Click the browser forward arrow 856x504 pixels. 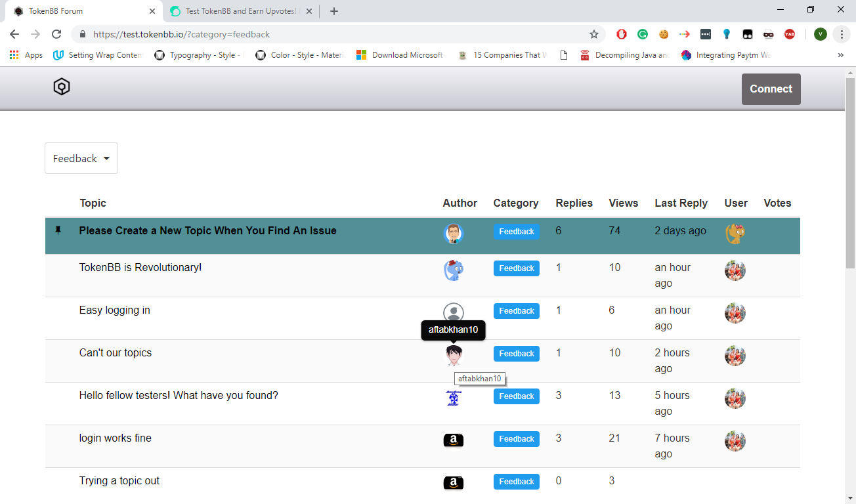[x=35, y=34]
